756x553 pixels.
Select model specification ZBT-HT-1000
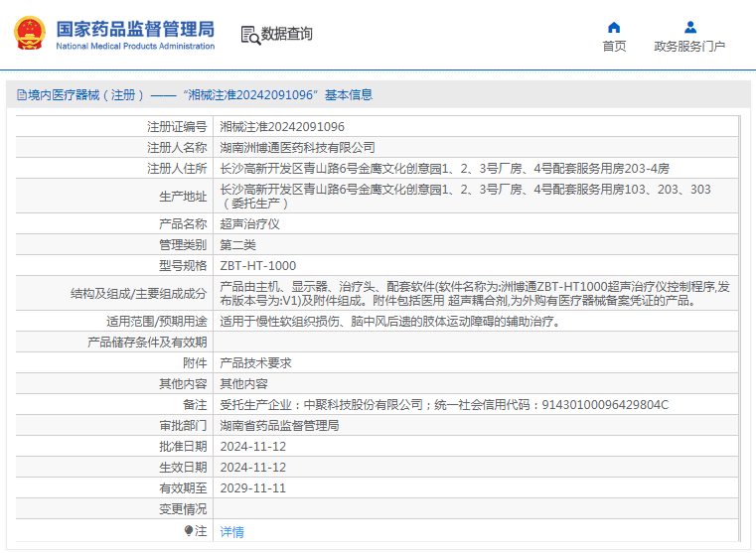(x=258, y=266)
